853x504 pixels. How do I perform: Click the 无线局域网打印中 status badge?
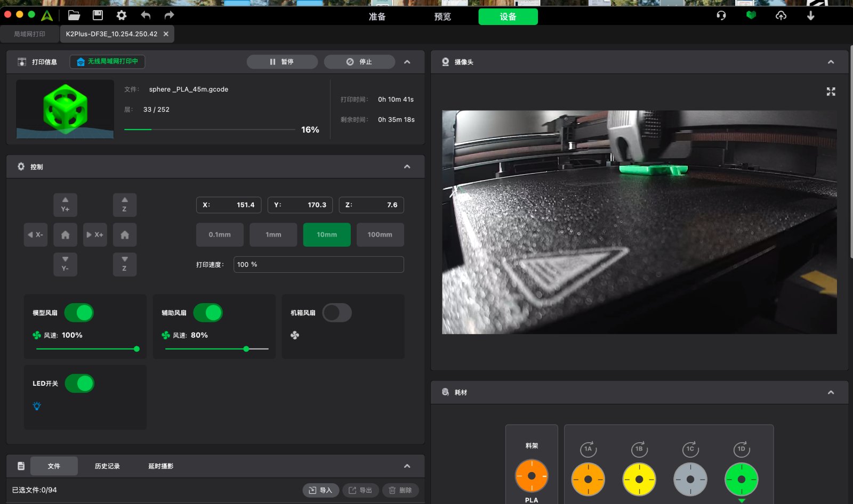[107, 62]
